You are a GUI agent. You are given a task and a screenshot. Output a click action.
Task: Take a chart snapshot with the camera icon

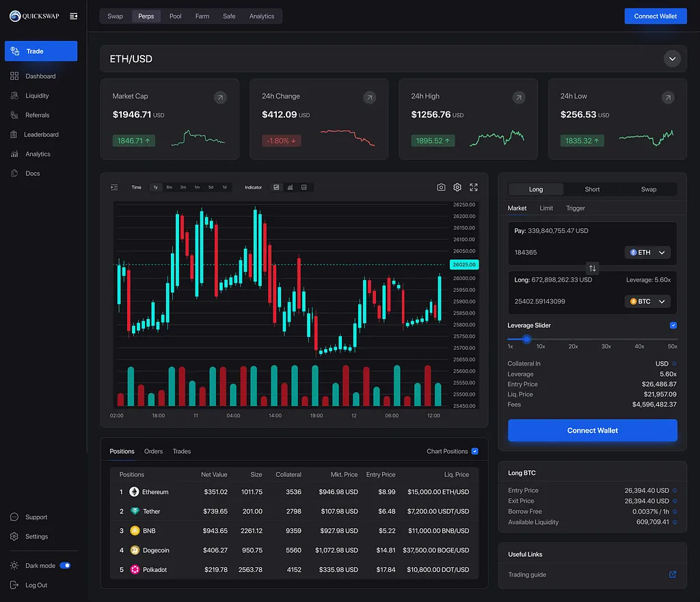(441, 187)
